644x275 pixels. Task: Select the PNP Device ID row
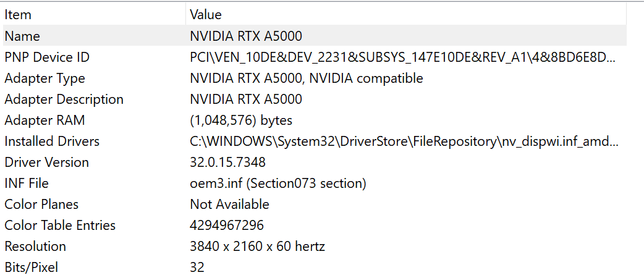coord(47,57)
